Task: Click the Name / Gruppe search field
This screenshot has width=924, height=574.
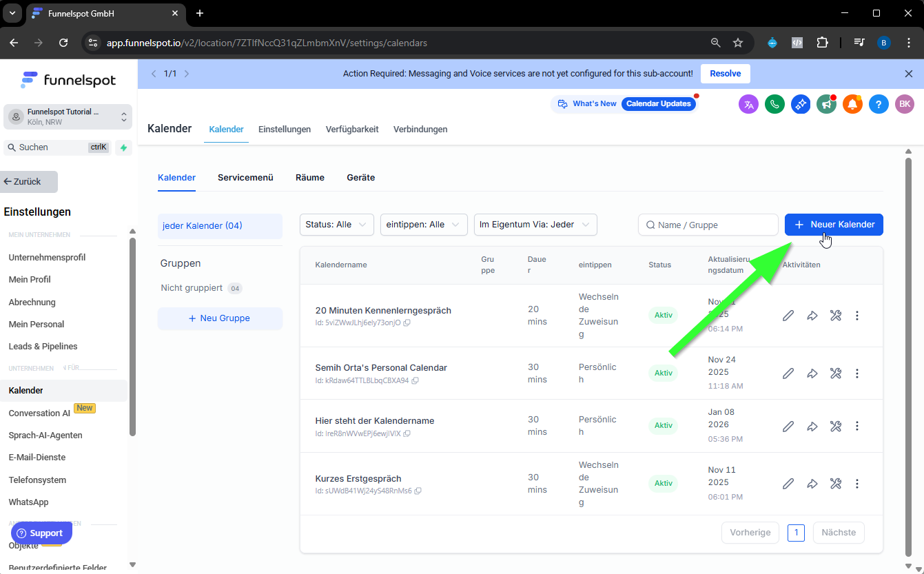Action: coord(710,225)
